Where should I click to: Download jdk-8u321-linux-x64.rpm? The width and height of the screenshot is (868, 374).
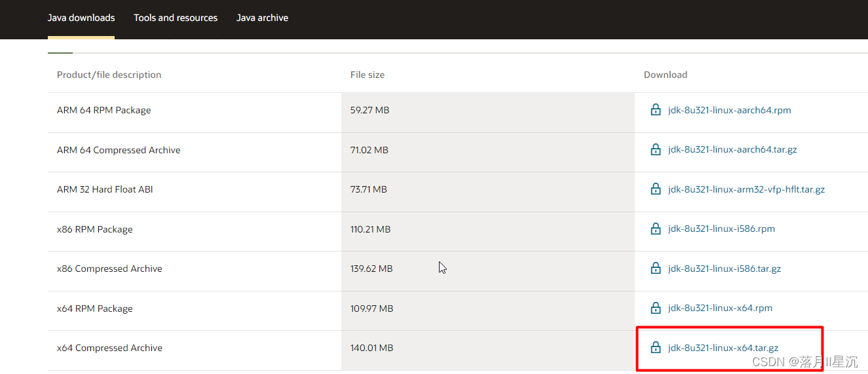click(x=720, y=308)
